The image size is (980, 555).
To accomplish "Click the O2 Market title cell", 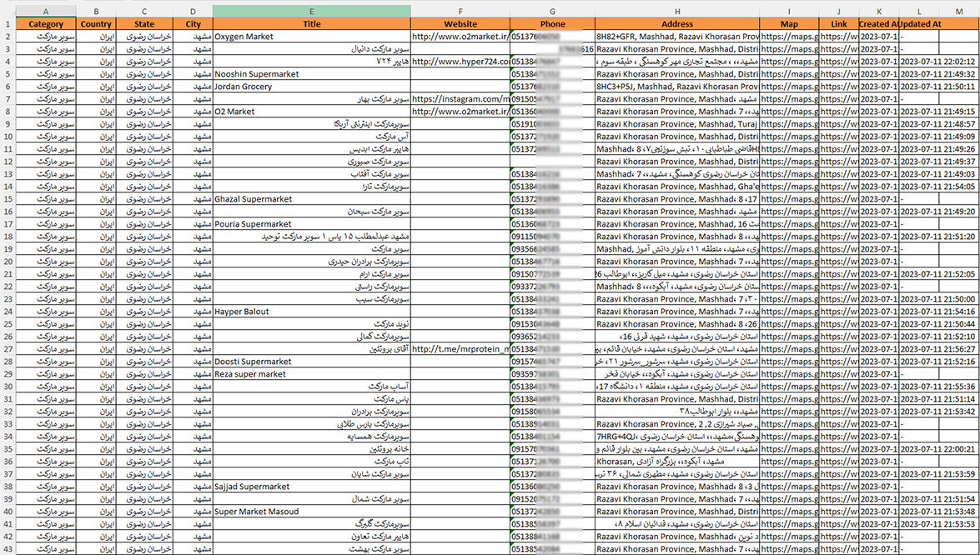I will (x=312, y=111).
